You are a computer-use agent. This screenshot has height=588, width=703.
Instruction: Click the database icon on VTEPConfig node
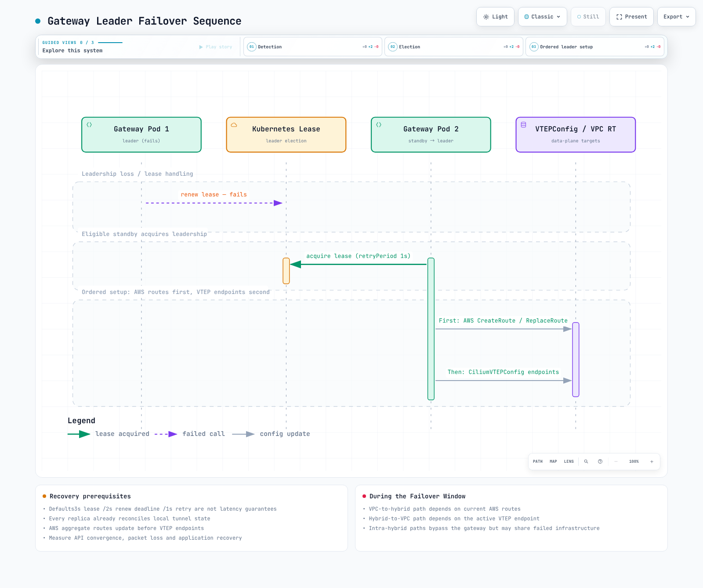tap(523, 125)
